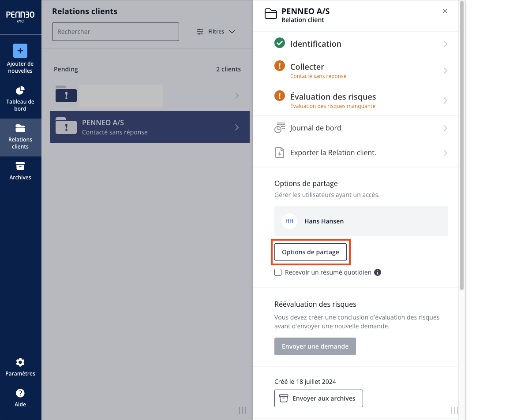Open Aide question mark icon
517x420 pixels.
click(20, 393)
